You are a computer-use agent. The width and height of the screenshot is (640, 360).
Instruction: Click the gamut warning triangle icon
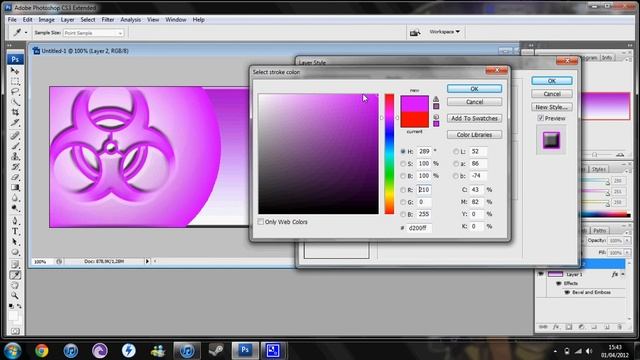436,99
